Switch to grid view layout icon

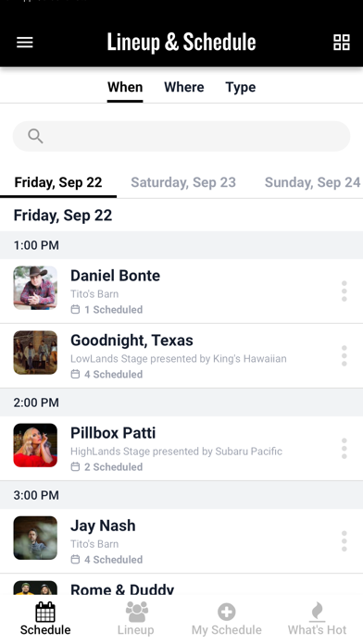(x=341, y=42)
